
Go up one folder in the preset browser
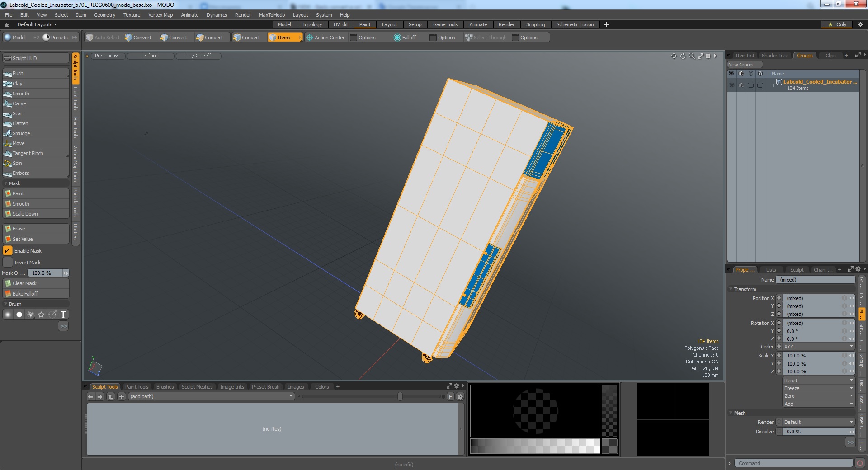[110, 396]
